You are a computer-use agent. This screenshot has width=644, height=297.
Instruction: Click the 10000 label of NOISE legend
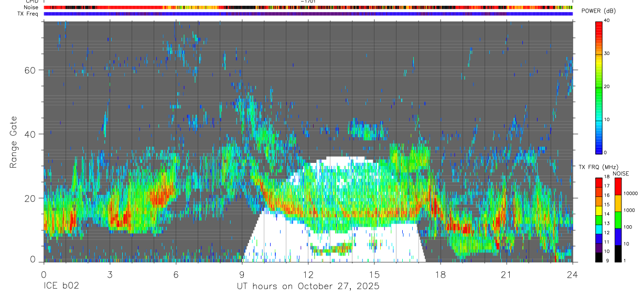coord(630,193)
